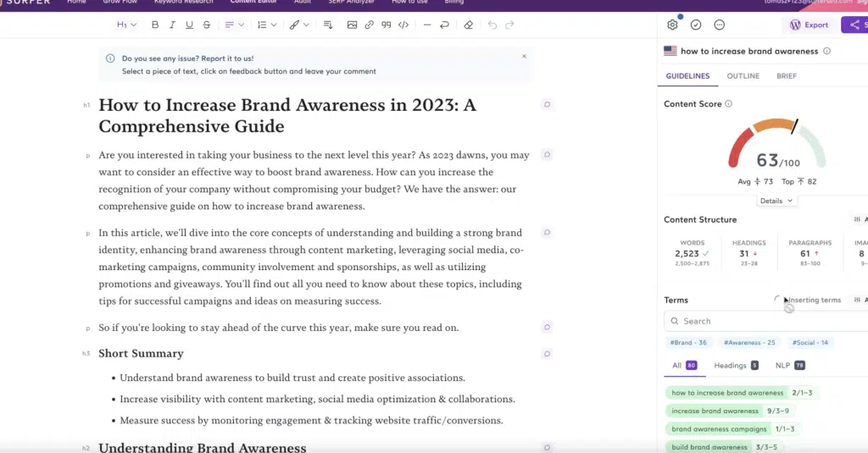Click the Export button
The image size is (868, 453).
point(809,25)
